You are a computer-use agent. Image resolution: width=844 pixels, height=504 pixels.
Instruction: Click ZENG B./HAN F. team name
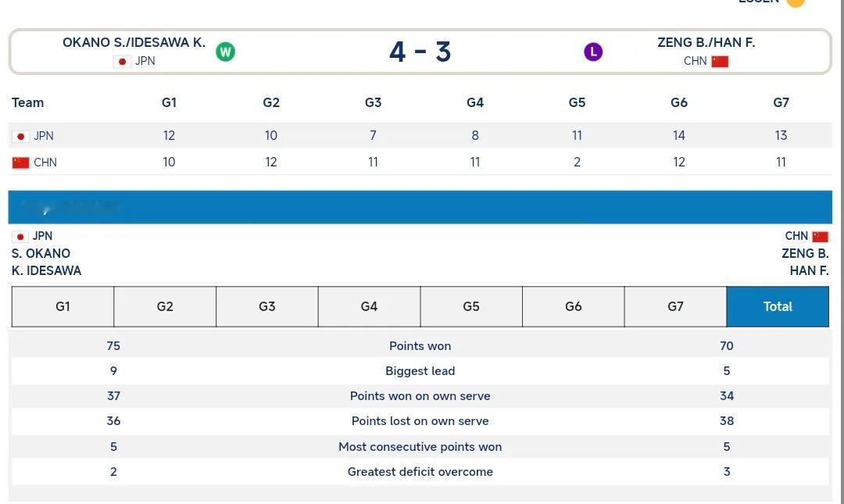pos(706,42)
